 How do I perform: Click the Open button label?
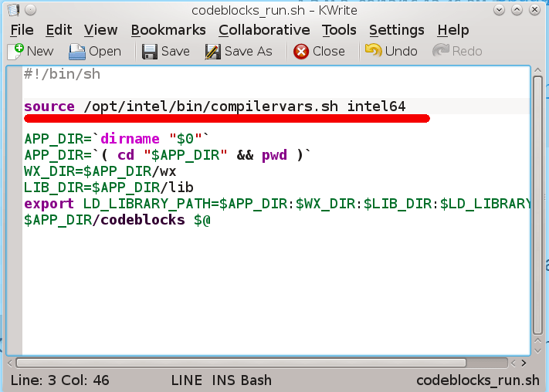coord(105,52)
